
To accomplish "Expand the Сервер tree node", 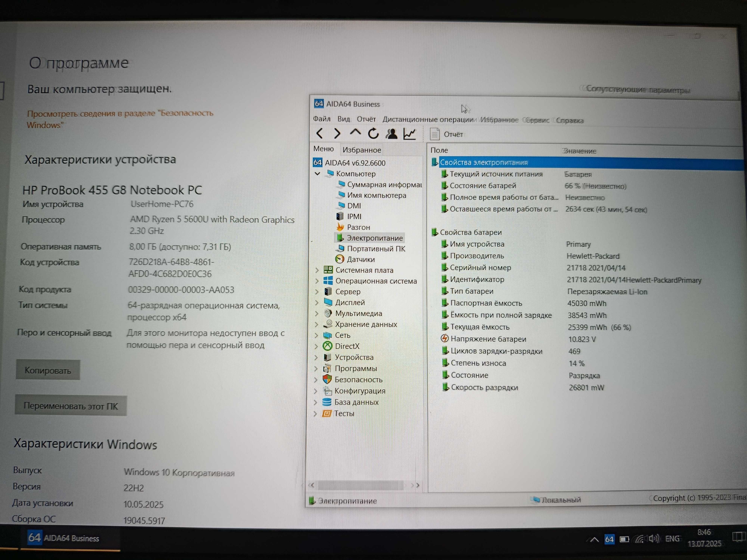I will coord(317,292).
